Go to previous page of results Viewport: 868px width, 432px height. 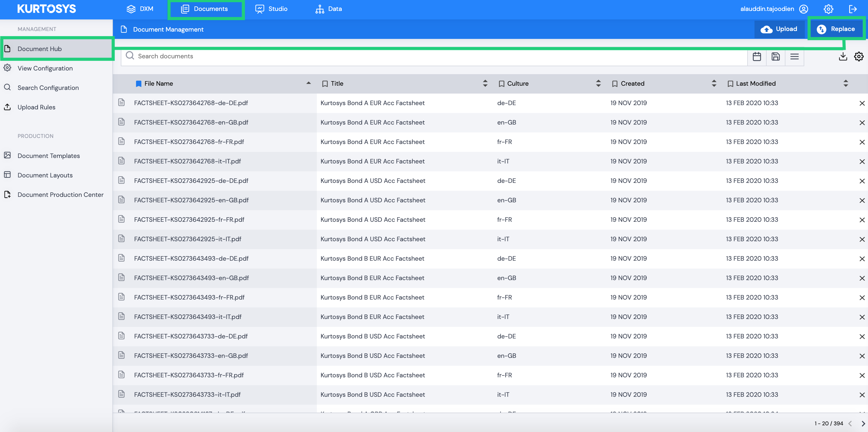850,423
